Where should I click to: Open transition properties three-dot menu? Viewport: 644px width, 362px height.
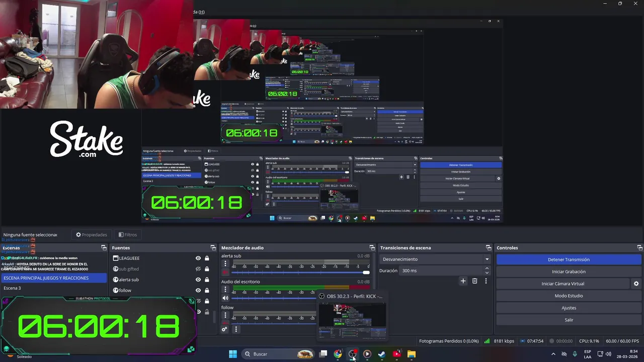point(486,281)
